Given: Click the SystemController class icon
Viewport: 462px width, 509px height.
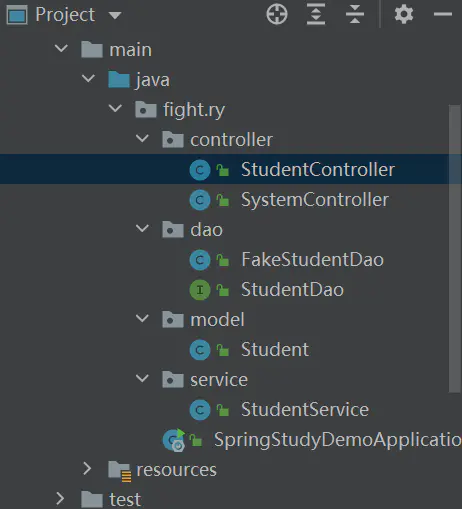Looking at the screenshot, I should (x=200, y=200).
